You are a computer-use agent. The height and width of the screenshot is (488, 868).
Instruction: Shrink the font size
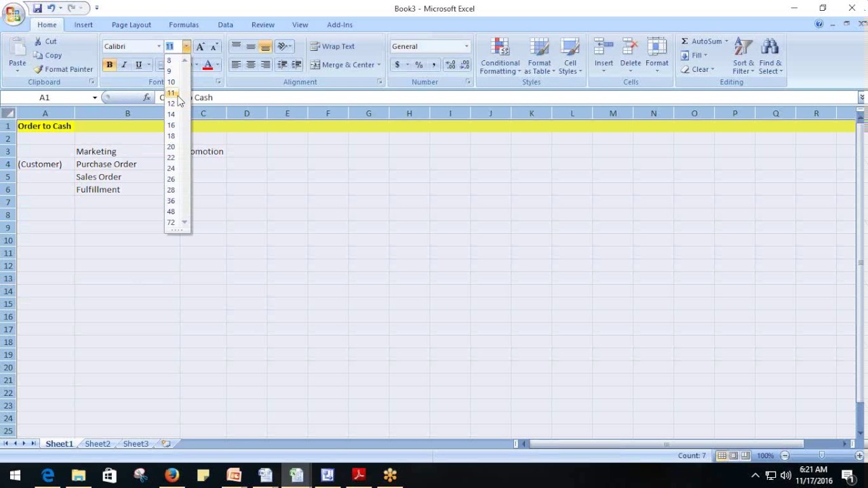[x=214, y=46]
